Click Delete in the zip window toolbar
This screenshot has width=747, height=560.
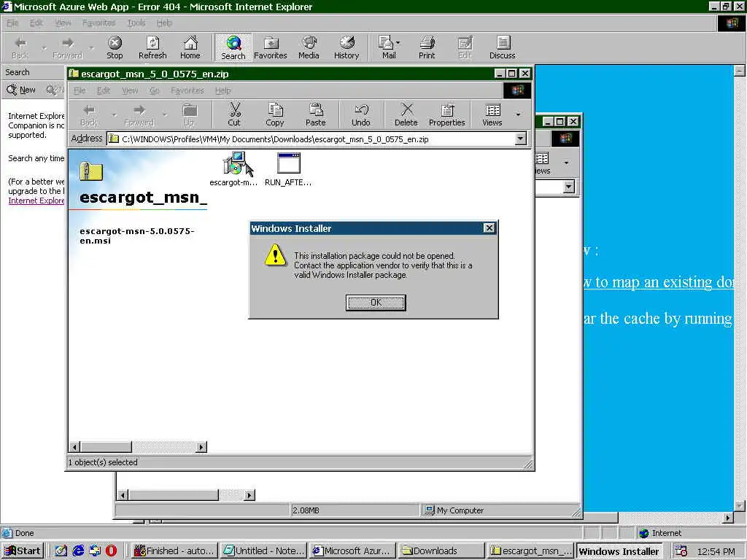[x=406, y=114]
